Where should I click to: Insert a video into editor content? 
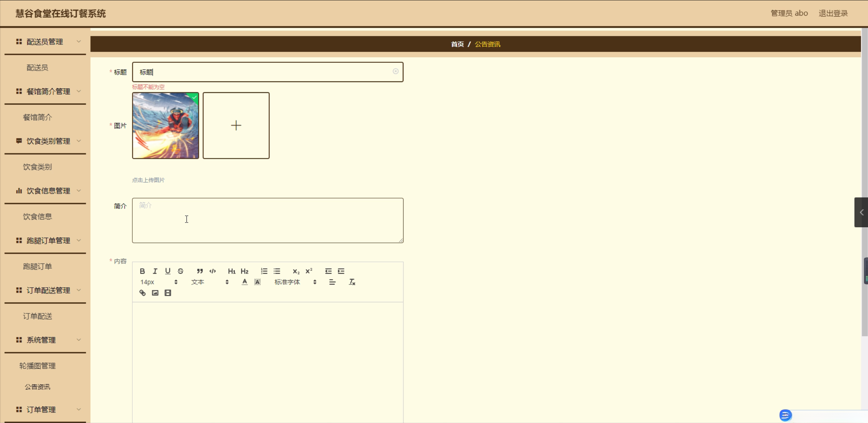click(x=168, y=293)
